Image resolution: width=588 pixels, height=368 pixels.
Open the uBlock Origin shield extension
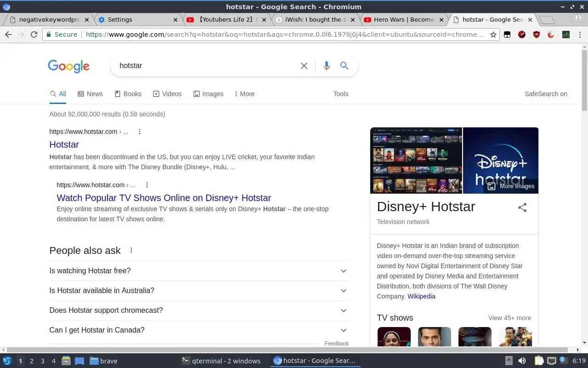536,34
